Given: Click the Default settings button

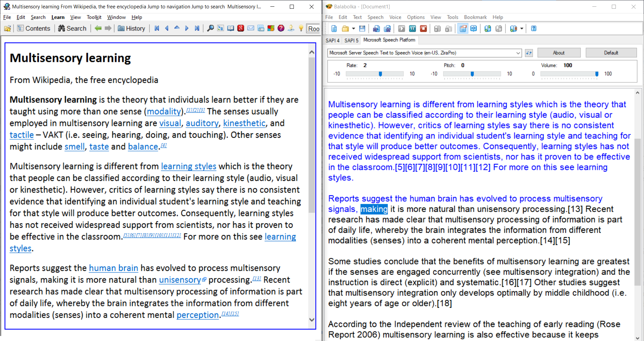Looking at the screenshot, I should (611, 53).
